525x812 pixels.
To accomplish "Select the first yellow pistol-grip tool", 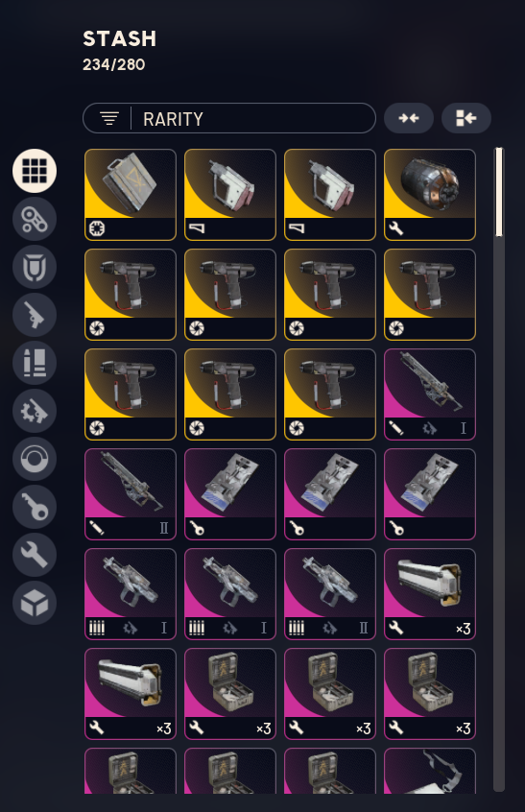I will 131,295.
